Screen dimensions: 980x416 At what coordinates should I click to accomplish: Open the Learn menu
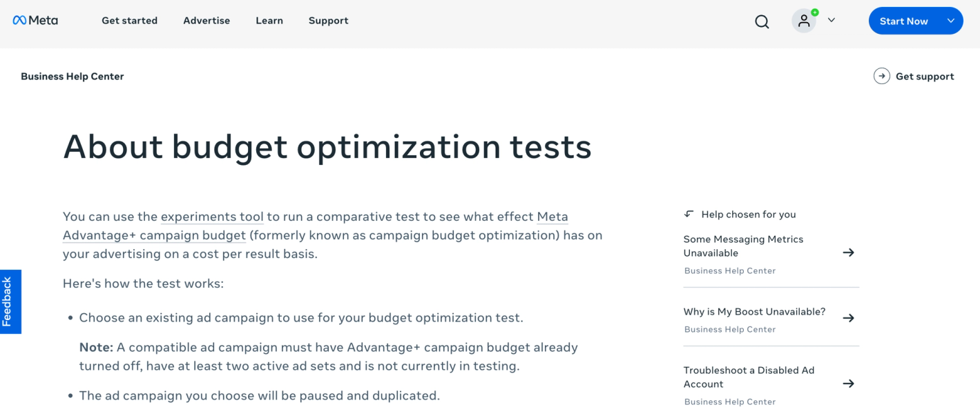point(269,21)
